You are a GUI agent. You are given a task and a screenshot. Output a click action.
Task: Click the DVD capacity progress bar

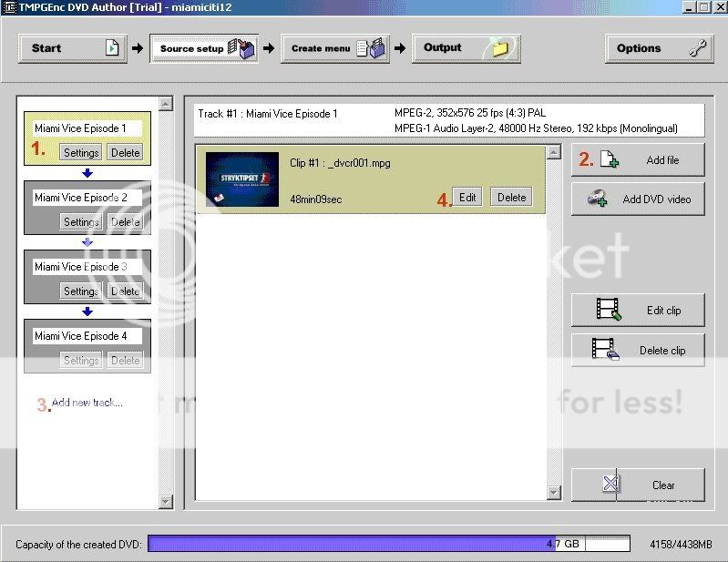[388, 544]
